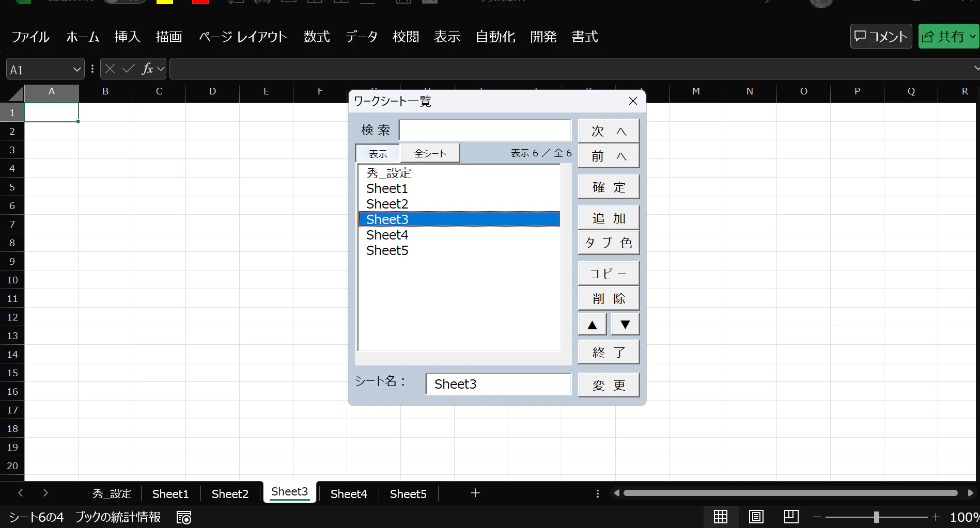The height and width of the screenshot is (528, 980).
Task: Click the 変更 button
Action: [609, 385]
